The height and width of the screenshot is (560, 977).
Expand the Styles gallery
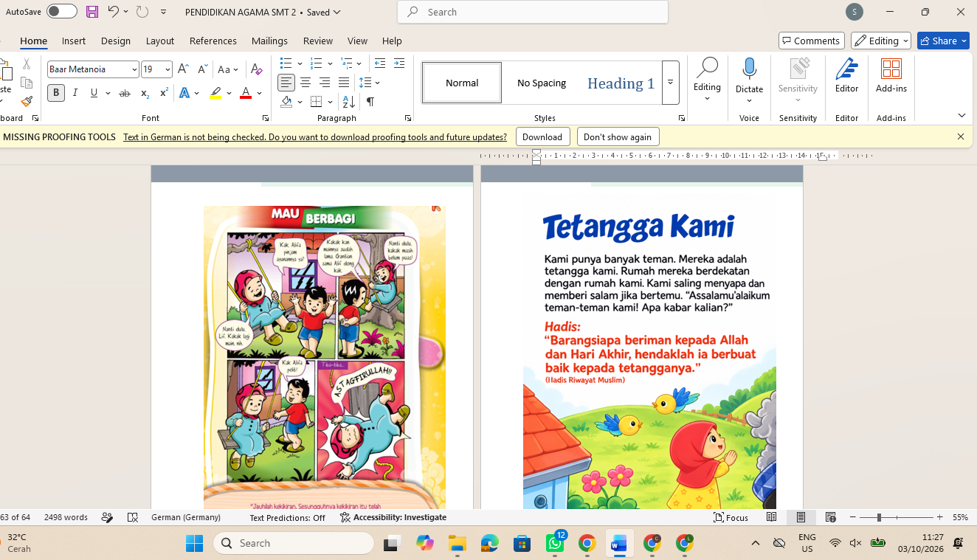670,83
